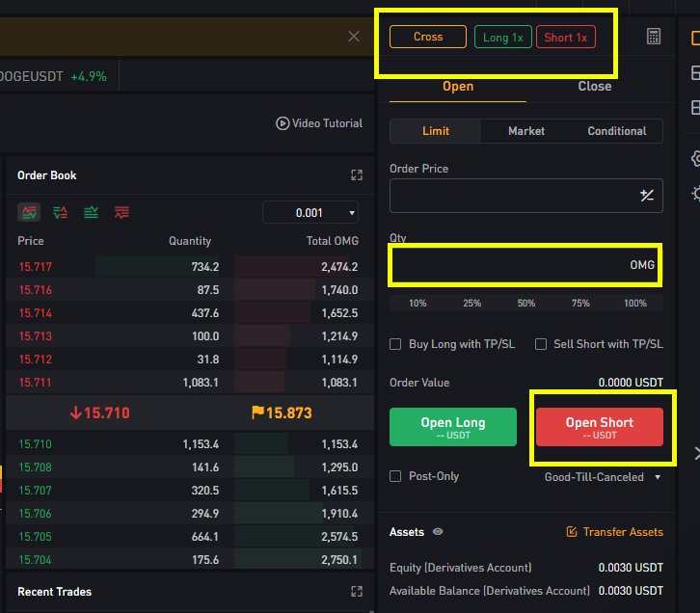Set quantity to 100%
This screenshot has width=700, height=613.
(x=634, y=304)
